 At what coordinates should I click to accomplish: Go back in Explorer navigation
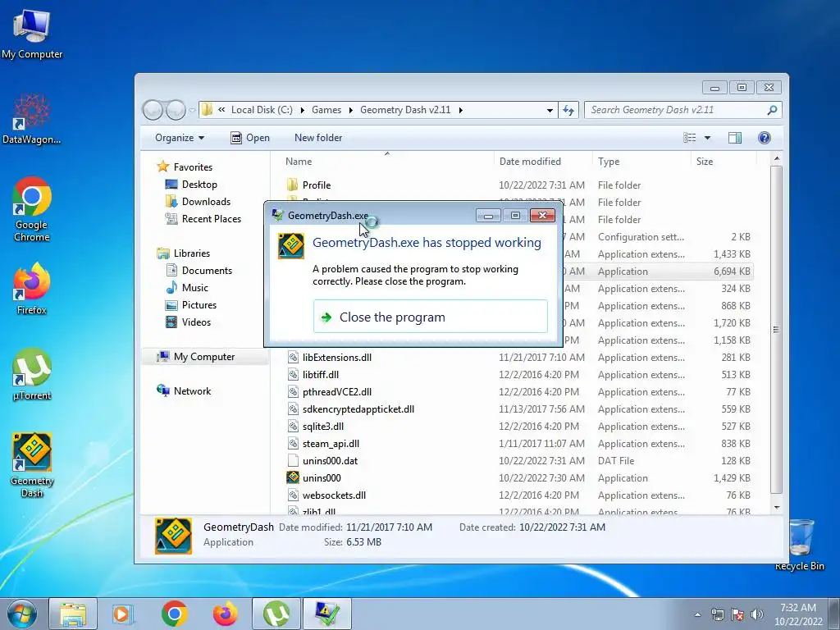(153, 110)
